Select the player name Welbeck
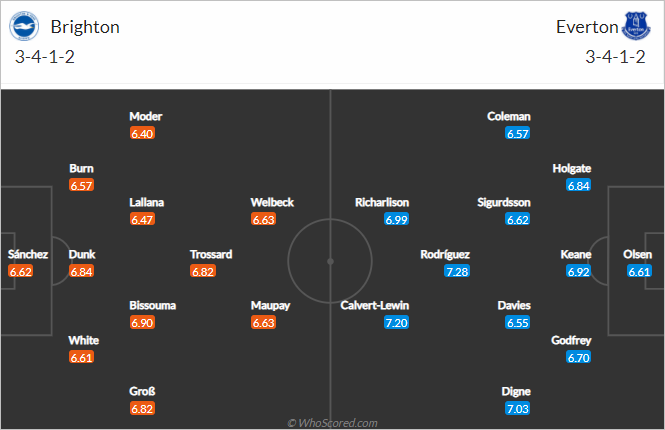Viewport: 665px width, 430px height. 272,202
